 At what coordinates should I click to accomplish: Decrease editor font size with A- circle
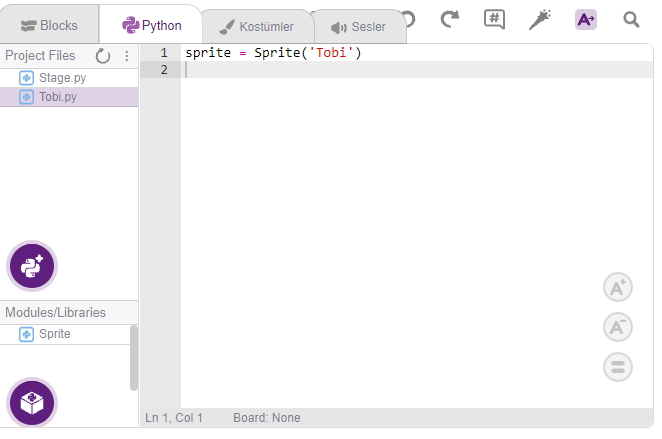[618, 327]
